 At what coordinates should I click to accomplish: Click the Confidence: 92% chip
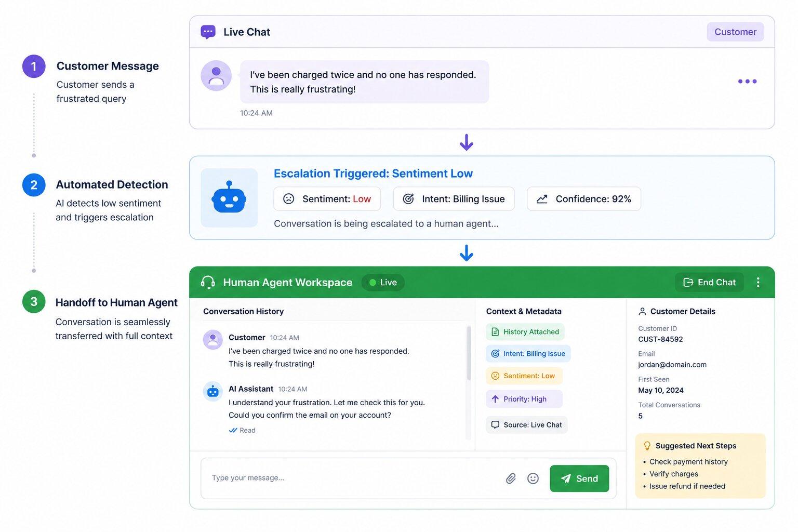(584, 199)
